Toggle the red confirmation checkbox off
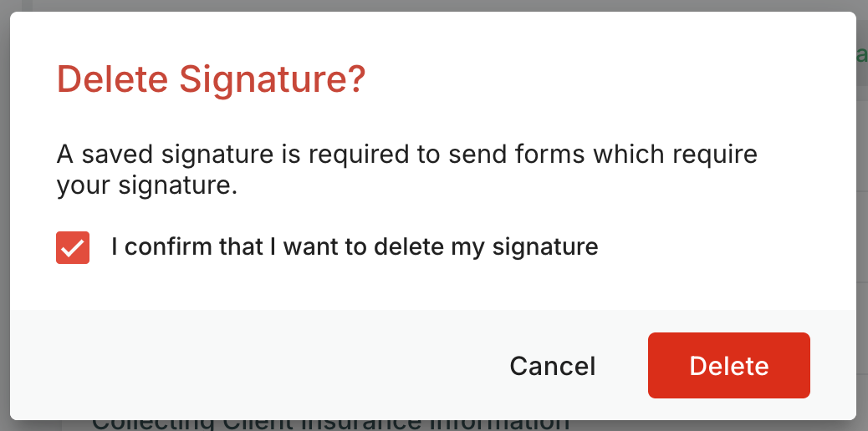The height and width of the screenshot is (431, 868). [x=73, y=247]
